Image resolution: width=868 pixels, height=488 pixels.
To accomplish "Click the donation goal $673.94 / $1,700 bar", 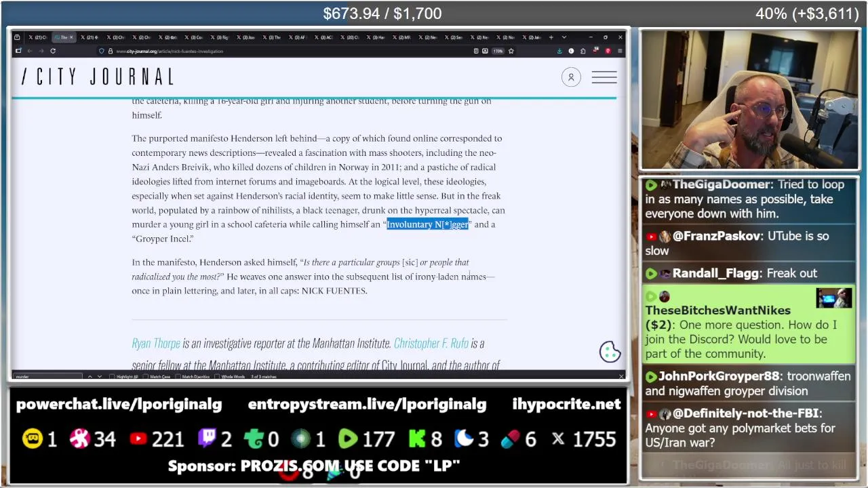I will point(382,14).
